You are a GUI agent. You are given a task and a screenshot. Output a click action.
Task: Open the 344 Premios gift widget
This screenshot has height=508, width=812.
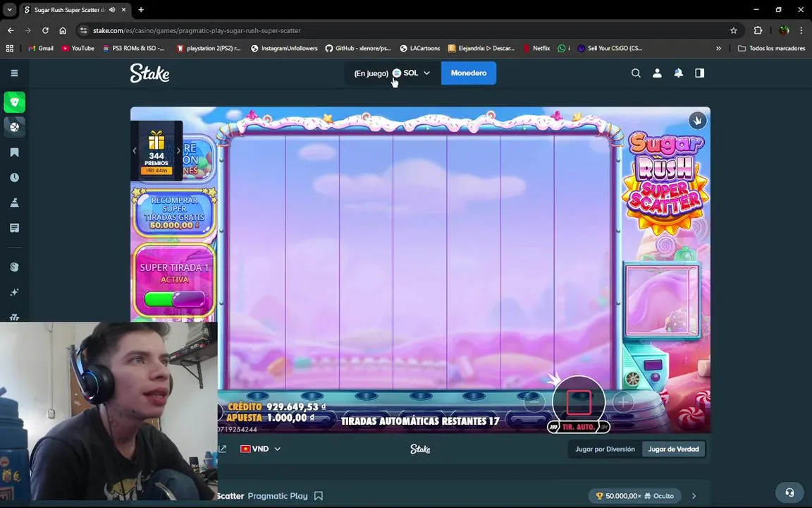pyautogui.click(x=156, y=152)
